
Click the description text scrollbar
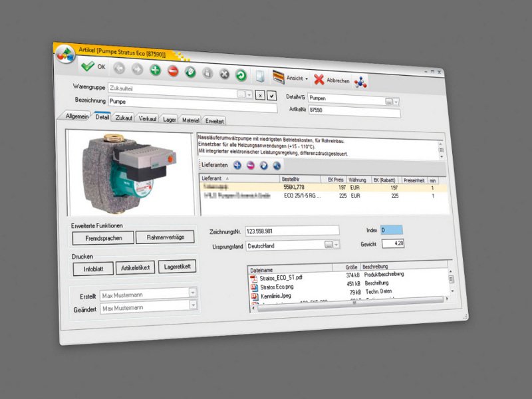[442, 150]
